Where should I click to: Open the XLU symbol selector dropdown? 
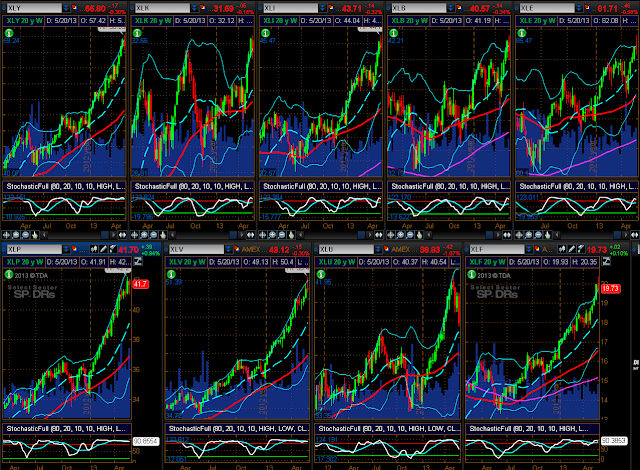[x=378, y=249]
